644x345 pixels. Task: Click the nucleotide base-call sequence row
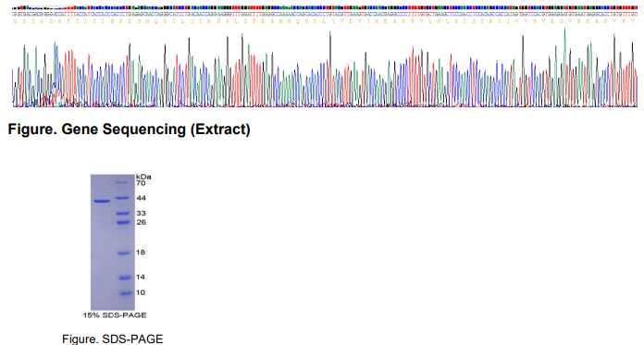tap(325, 14)
